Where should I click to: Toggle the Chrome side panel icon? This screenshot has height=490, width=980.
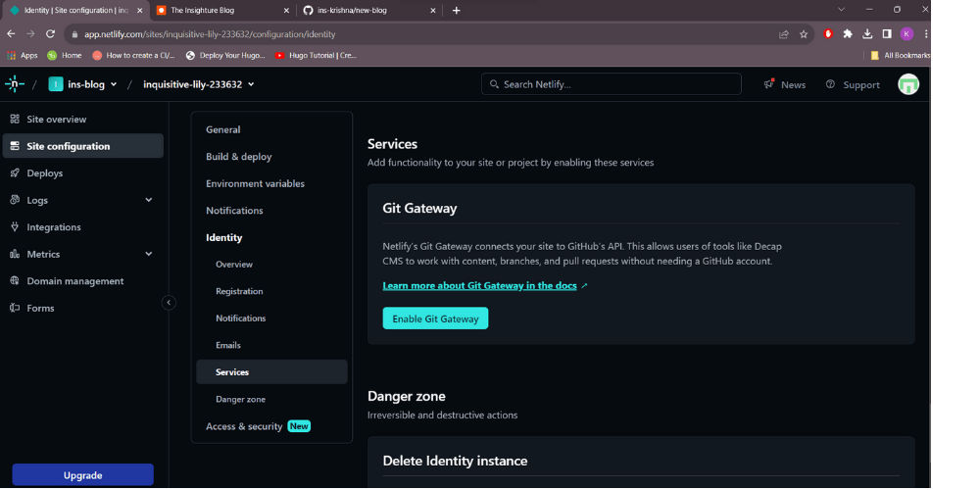click(x=887, y=33)
